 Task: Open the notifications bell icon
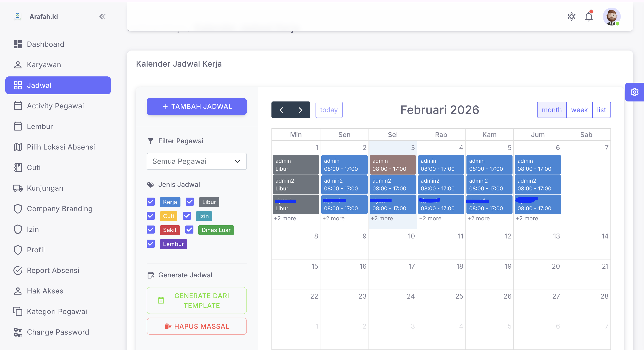coord(589,17)
